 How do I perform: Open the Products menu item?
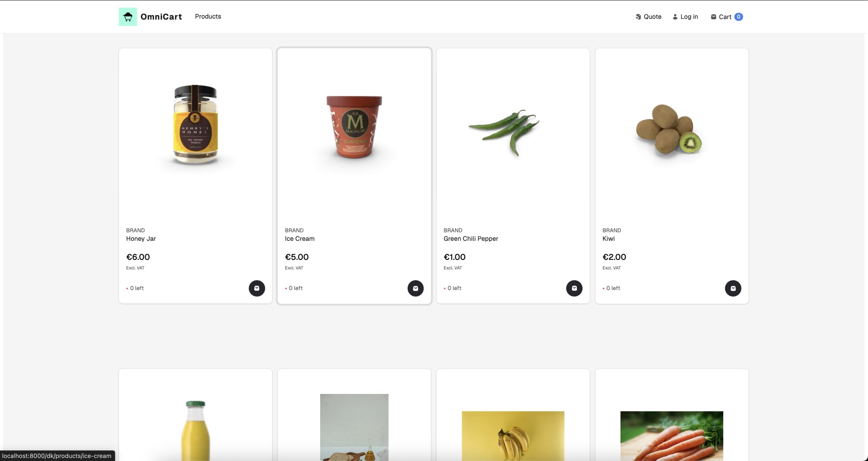[208, 16]
